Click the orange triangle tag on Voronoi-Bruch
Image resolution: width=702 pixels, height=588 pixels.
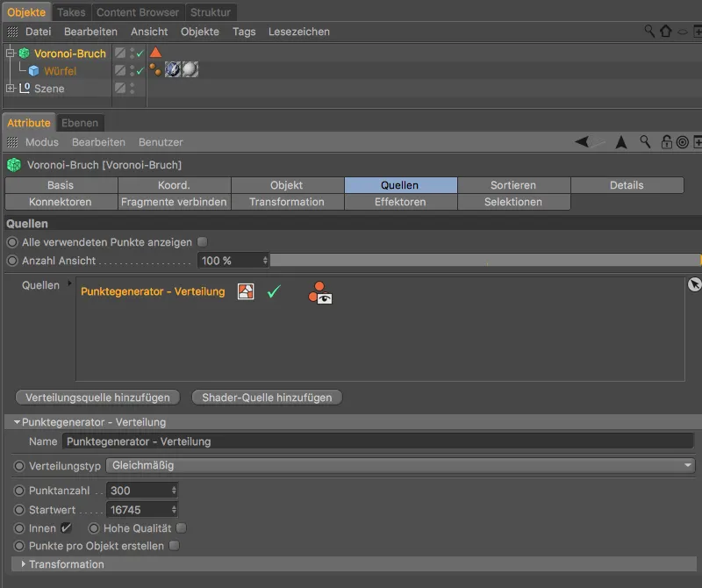click(155, 53)
